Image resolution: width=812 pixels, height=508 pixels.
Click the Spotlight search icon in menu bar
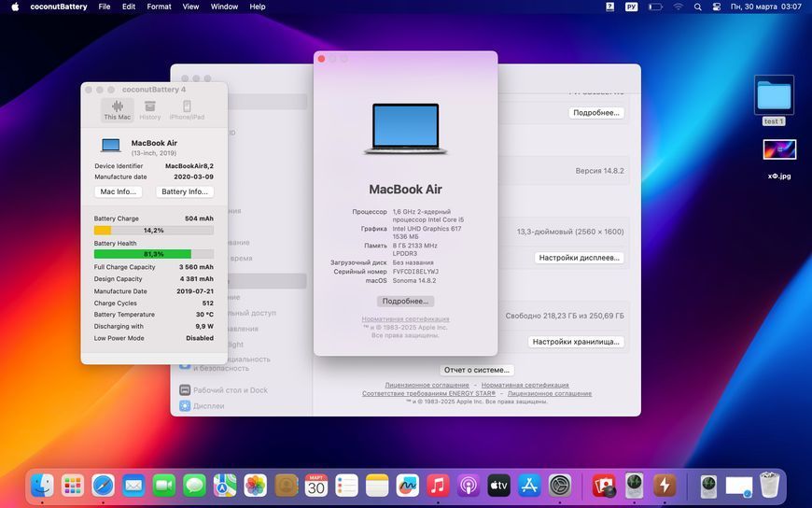698,7
